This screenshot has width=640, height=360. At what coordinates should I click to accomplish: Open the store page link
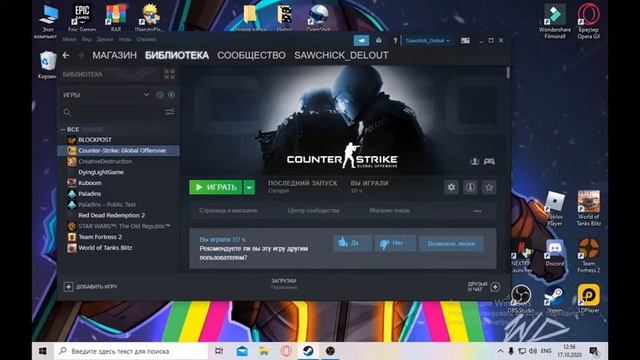[228, 211]
